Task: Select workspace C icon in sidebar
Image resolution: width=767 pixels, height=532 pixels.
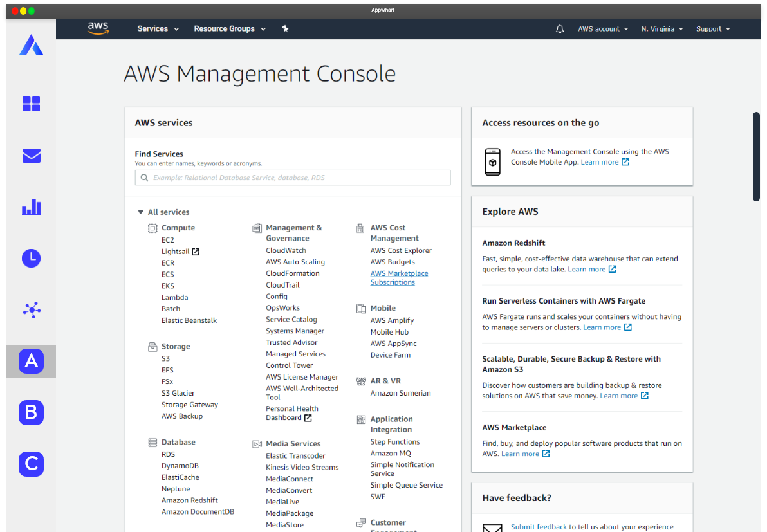Action: click(31, 464)
